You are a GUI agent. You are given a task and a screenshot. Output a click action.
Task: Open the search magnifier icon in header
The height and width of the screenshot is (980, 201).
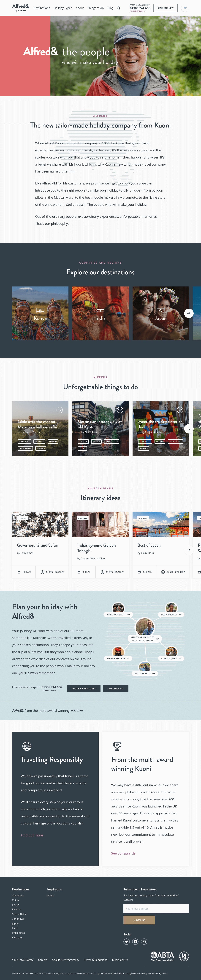[x=118, y=8]
